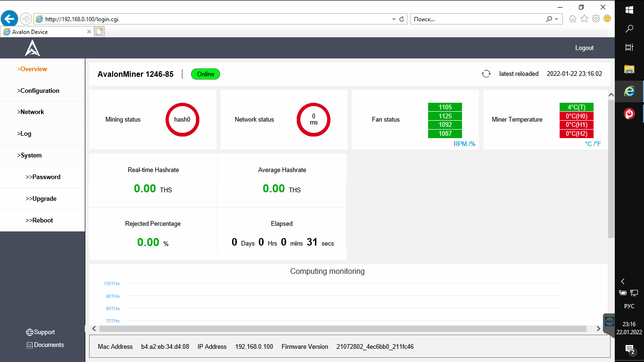This screenshot has width=644, height=362.
Task: Refresh page via address bar reload icon
Action: coord(402,19)
